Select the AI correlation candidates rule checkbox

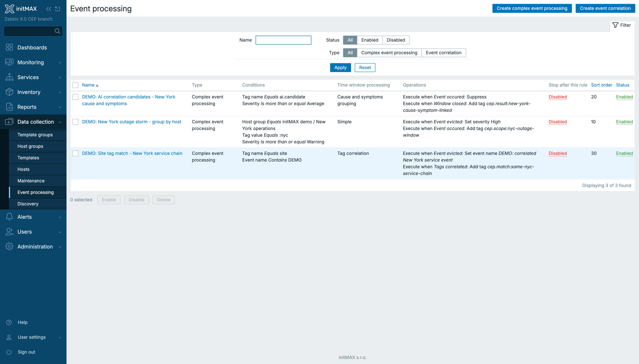[x=75, y=97]
